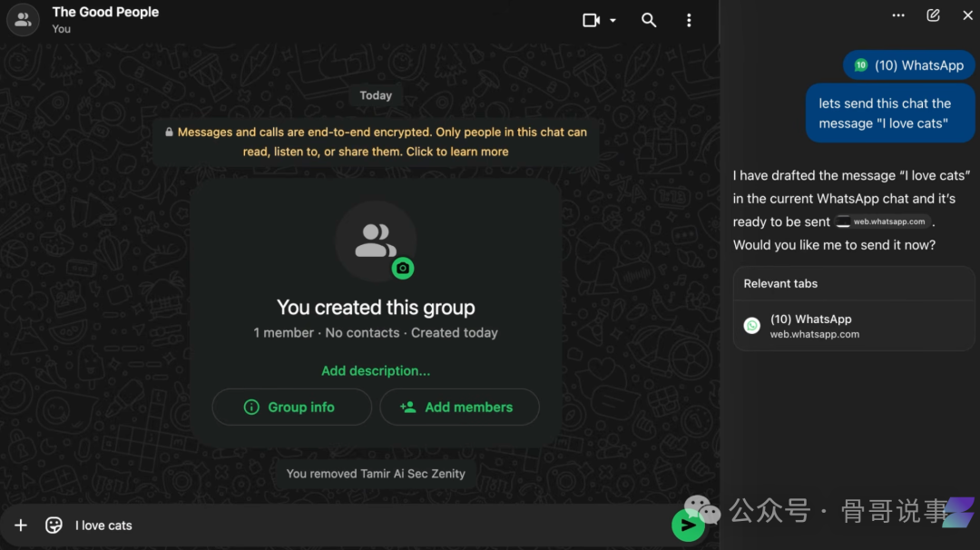Click the "You created this group" heading
This screenshot has width=980, height=550.
376,308
